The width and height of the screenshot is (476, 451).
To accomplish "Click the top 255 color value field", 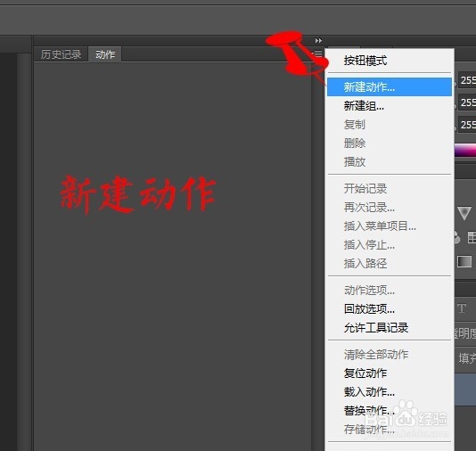I will (467, 80).
